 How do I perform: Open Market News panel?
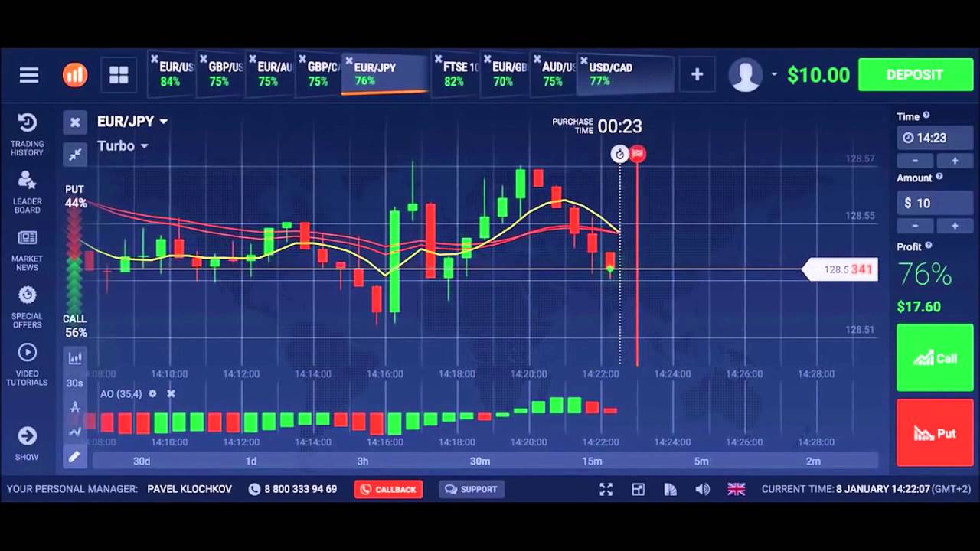27,251
